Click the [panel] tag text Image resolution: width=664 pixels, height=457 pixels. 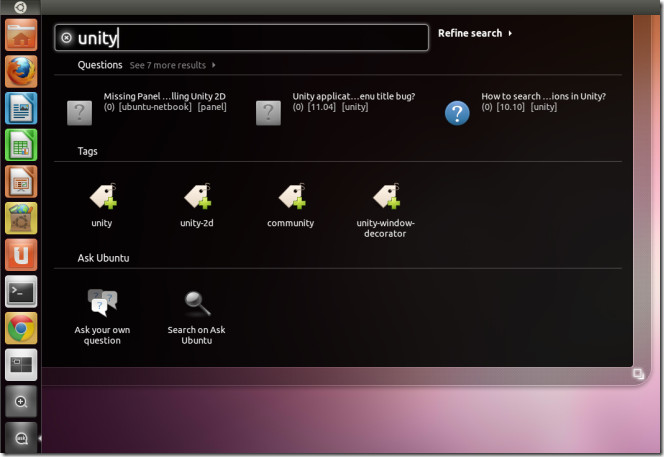coord(212,107)
